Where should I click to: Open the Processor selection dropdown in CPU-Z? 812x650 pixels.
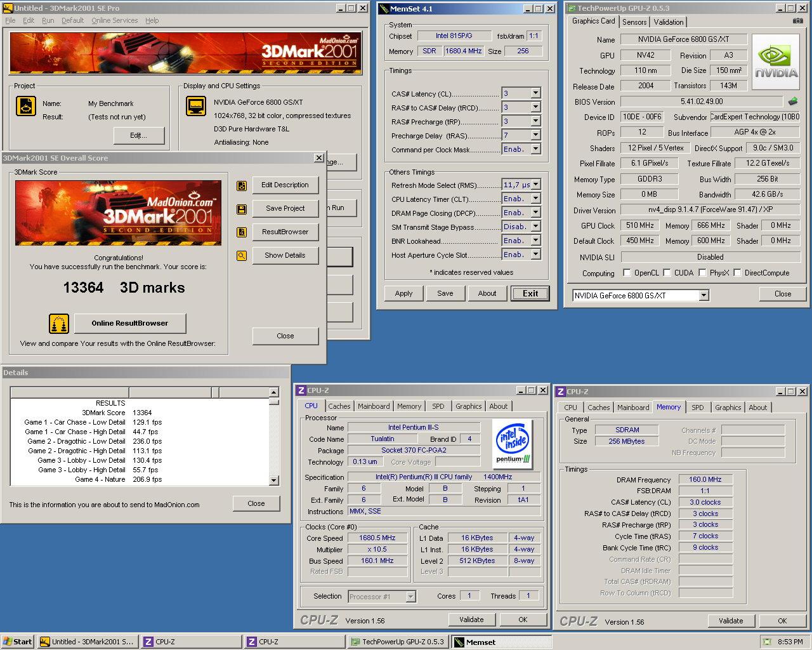point(410,597)
